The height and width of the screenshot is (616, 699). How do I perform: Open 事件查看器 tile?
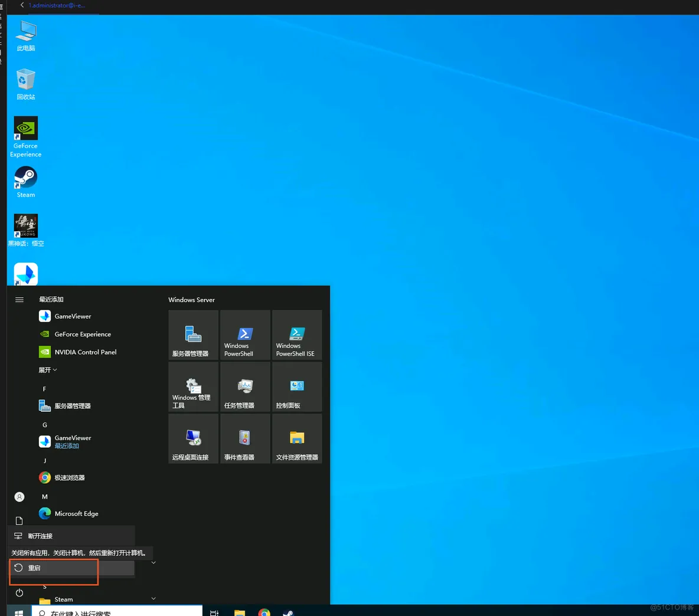[x=245, y=439]
